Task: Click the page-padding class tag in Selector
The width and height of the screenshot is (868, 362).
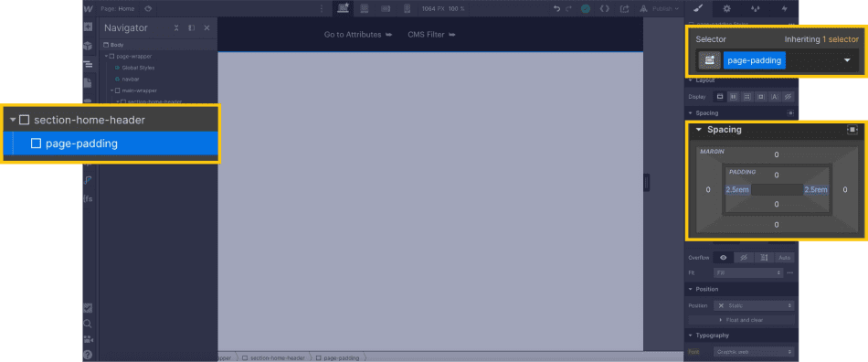Action: click(754, 61)
